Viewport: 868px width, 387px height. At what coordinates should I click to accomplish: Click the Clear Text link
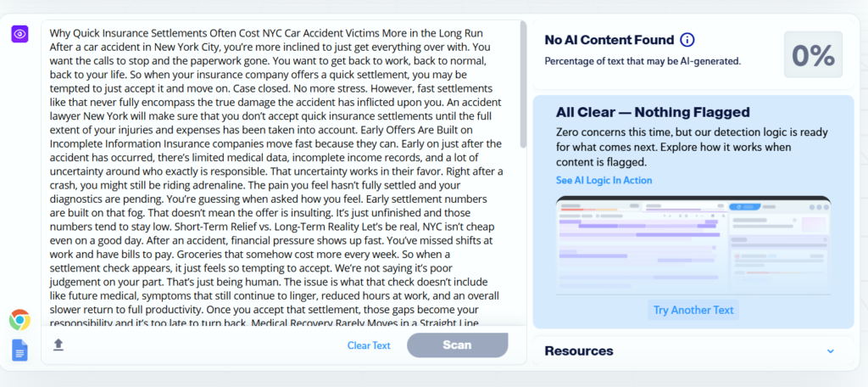(x=369, y=345)
